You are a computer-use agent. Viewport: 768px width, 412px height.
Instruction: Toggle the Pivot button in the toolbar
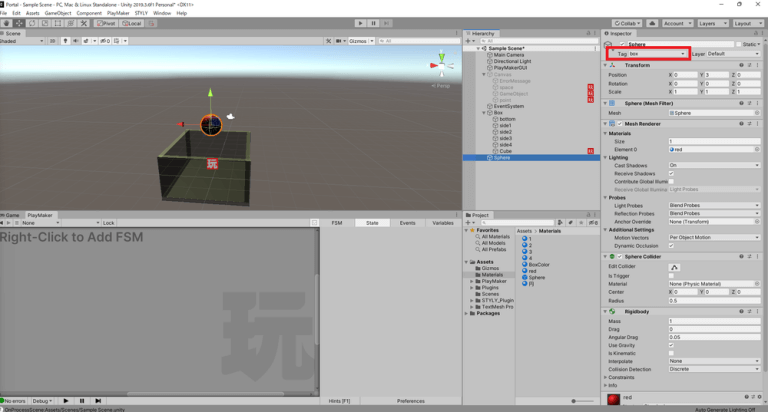click(x=106, y=23)
